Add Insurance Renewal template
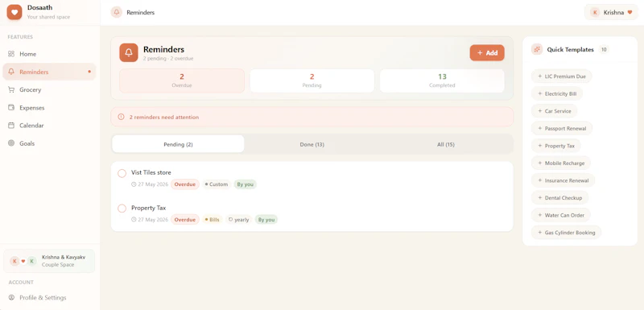The height and width of the screenshot is (310, 644). tap(563, 180)
